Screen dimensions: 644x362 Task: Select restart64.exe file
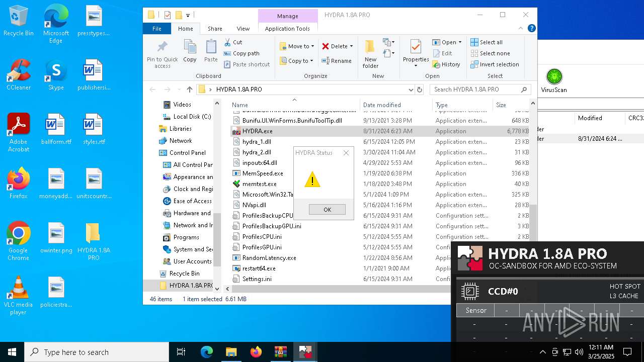click(x=259, y=268)
